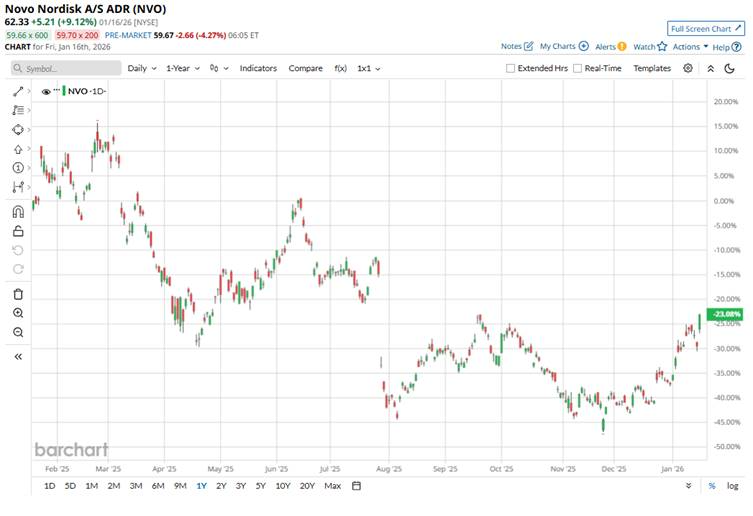
Task: Zoom out using the magnifier minus icon
Action: click(x=18, y=332)
